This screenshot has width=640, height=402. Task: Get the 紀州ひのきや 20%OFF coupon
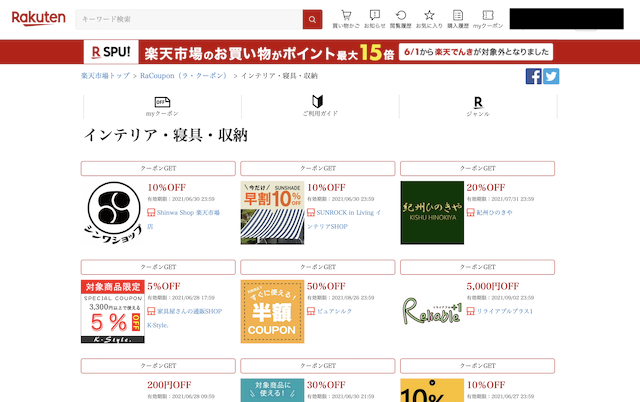(478, 168)
